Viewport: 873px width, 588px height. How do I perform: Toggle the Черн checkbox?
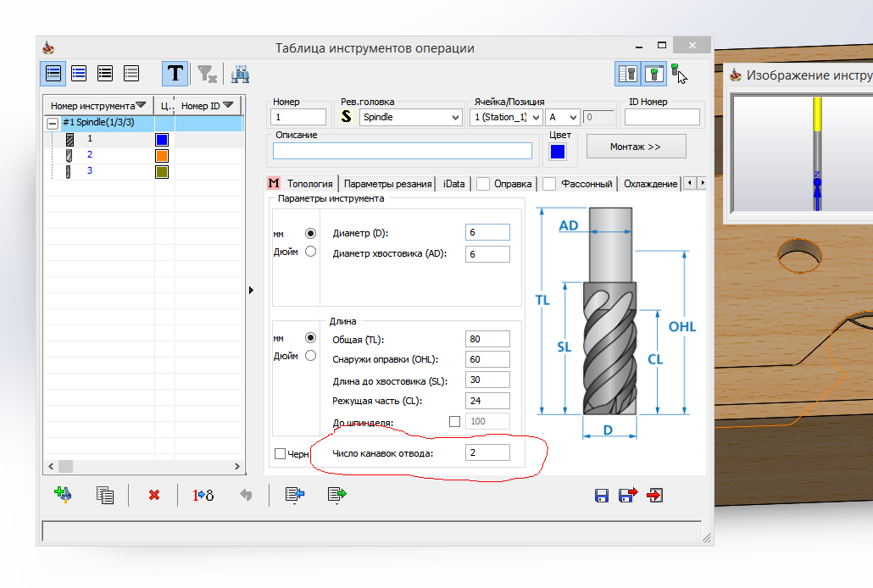click(280, 454)
